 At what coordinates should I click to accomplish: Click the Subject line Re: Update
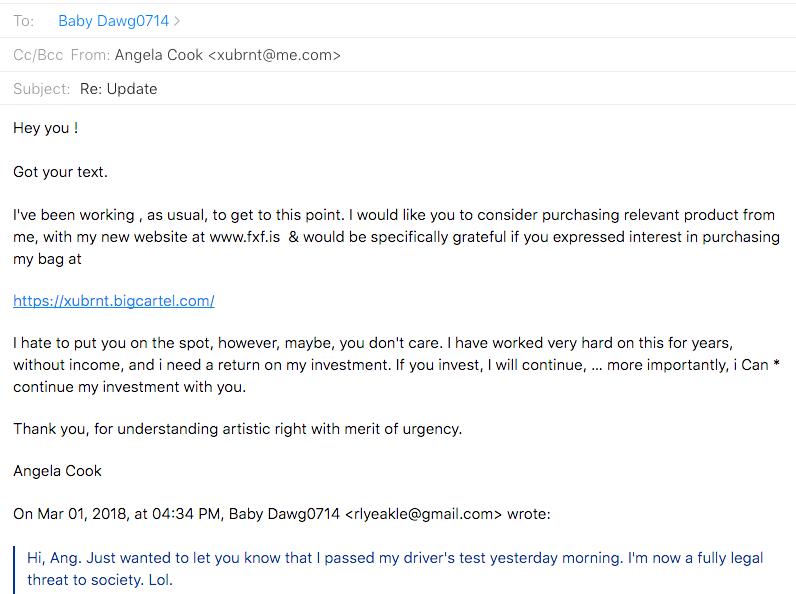click(118, 89)
